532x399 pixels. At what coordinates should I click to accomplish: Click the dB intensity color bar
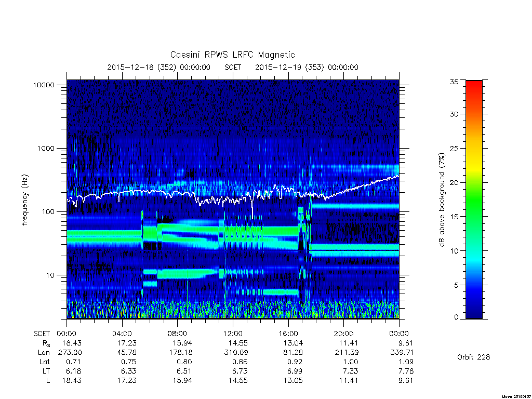(474, 199)
